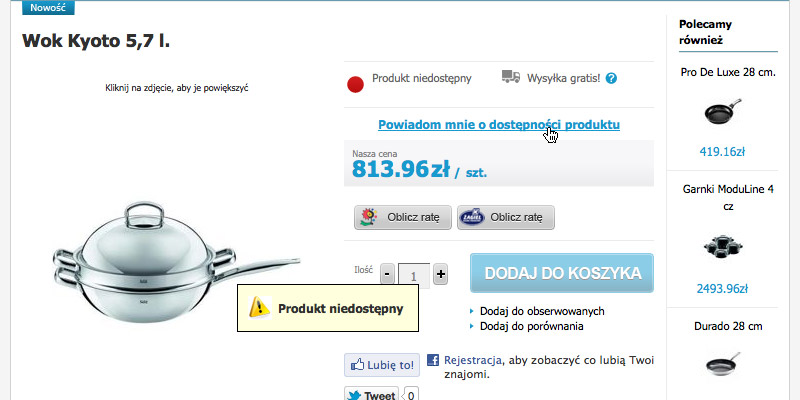Open the flower-logo Oblicz ratę calculator
This screenshot has height=400, width=800.
pos(403,218)
